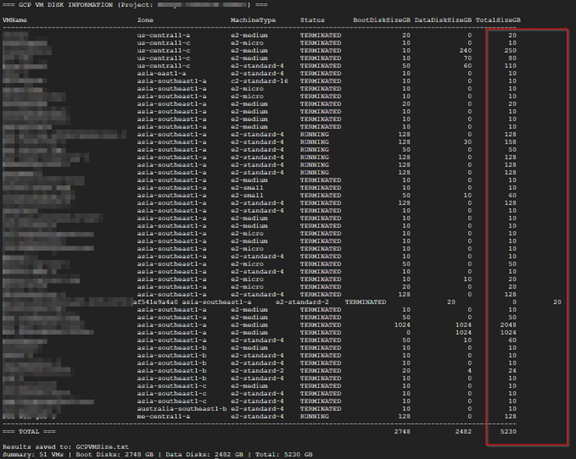Click the 240 data disk value
Image resolution: width=576 pixels, height=459 pixels.
(465, 50)
